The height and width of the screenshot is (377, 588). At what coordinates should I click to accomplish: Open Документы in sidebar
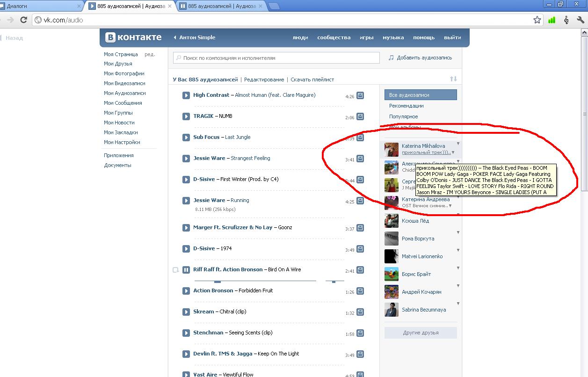117,165
